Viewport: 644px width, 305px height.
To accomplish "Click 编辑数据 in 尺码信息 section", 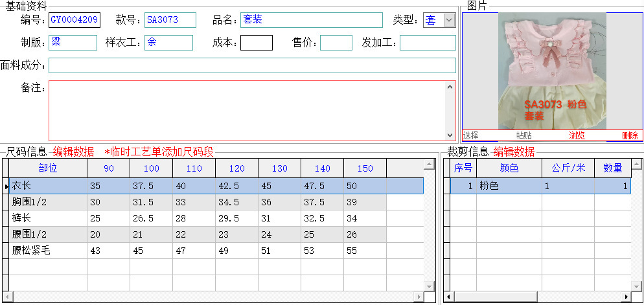I will click(x=73, y=152).
